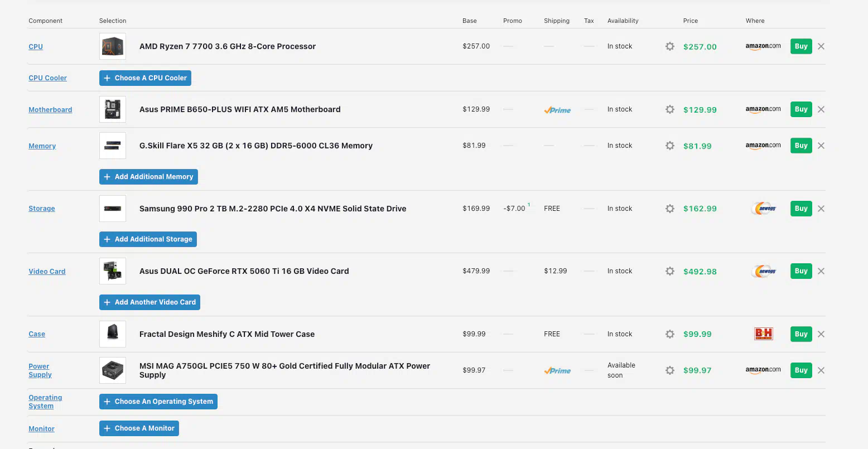Add Additional Storage

point(148,239)
